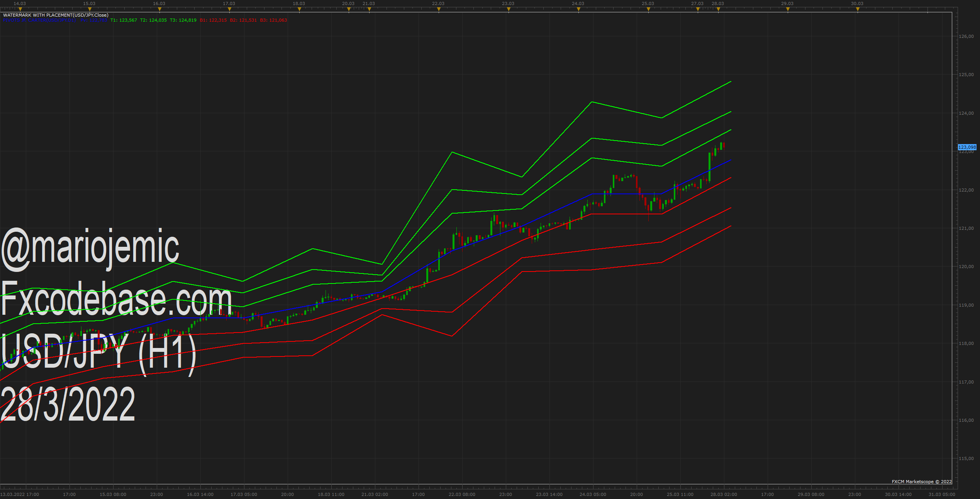The width and height of the screenshot is (980, 499).
Task: Click the 16.03 day marker triangle
Action: click(159, 10)
